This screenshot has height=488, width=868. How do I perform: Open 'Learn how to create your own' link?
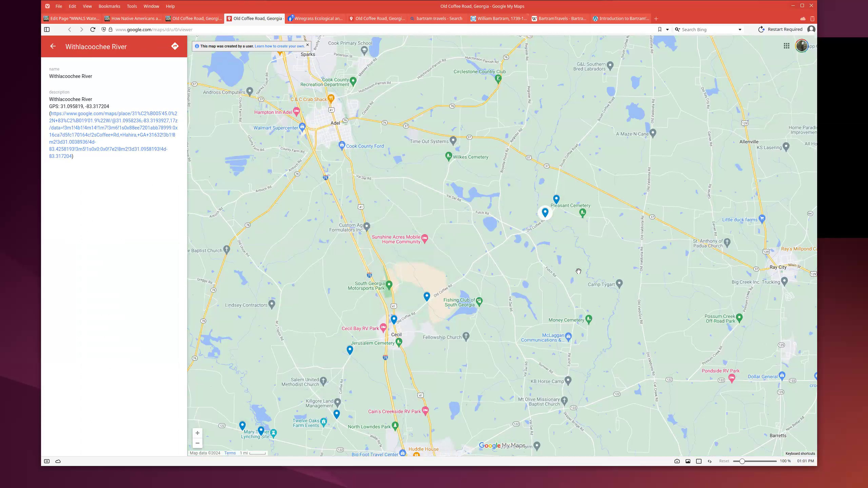[279, 46]
